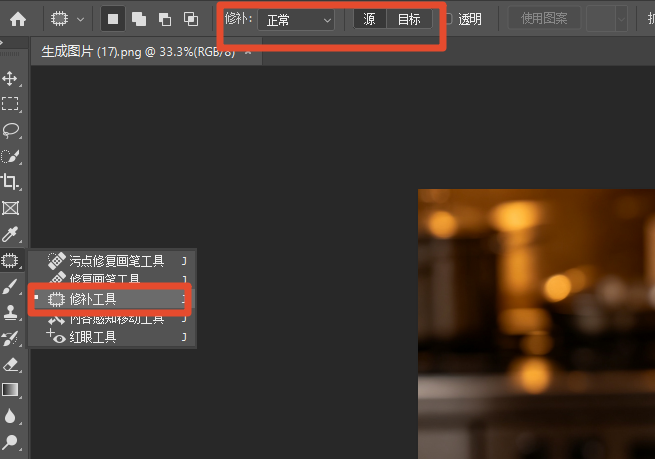Choose 红眼工具 from flyout
Viewport: 655px width, 459px height.
[x=112, y=337]
